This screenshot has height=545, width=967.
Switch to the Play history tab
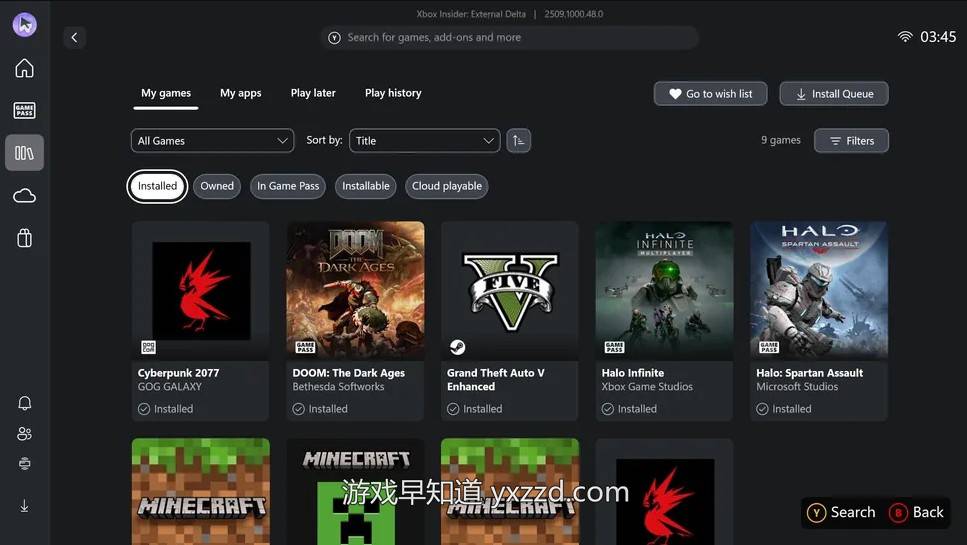(393, 93)
